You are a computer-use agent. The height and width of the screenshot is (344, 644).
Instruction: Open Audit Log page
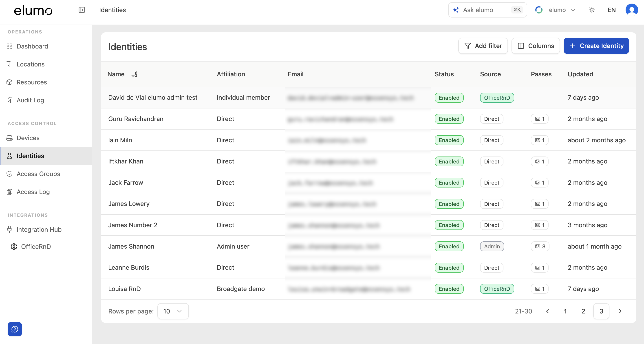coord(46,100)
